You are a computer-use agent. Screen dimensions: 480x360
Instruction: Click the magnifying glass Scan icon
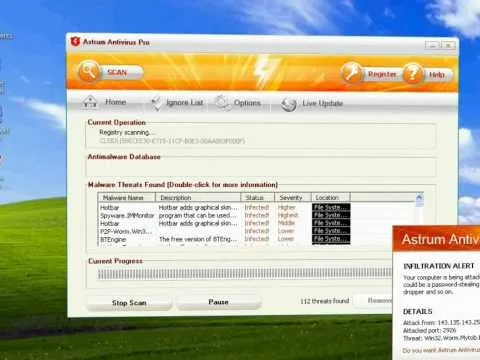(89, 72)
